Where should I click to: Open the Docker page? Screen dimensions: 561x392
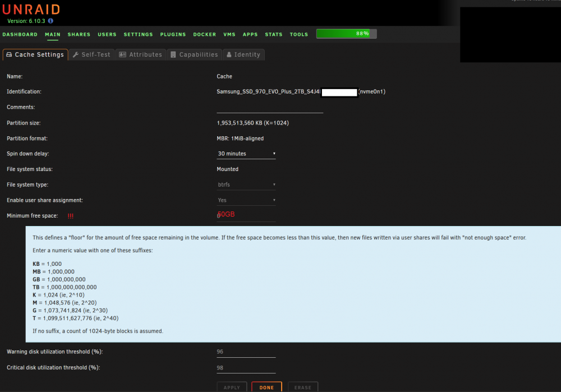[205, 34]
